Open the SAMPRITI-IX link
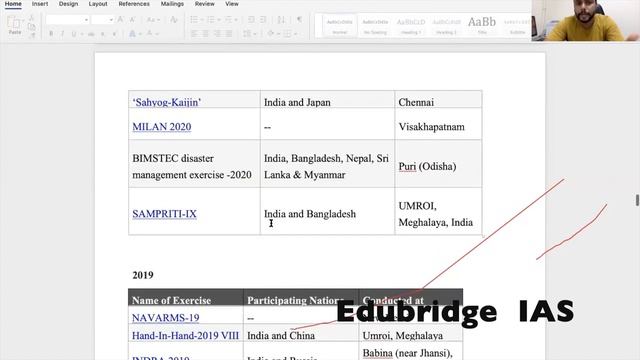Screen dimensions: 640x360 point(164,214)
